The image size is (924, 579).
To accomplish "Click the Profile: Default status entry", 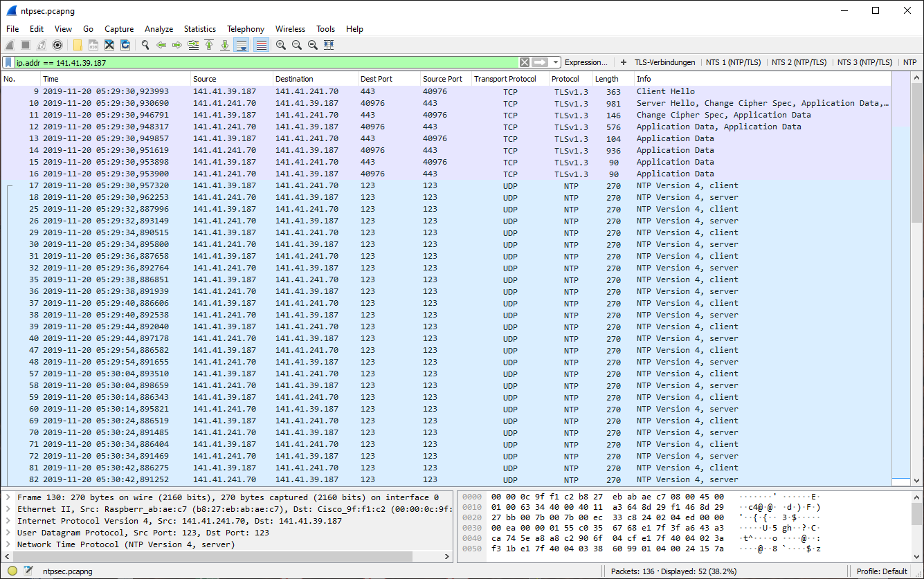I will click(881, 571).
